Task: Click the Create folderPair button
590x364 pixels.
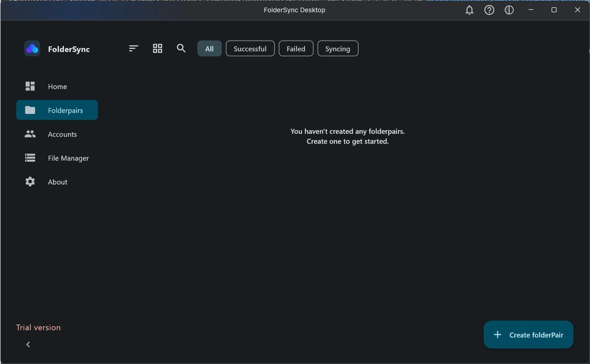Action: (528, 335)
